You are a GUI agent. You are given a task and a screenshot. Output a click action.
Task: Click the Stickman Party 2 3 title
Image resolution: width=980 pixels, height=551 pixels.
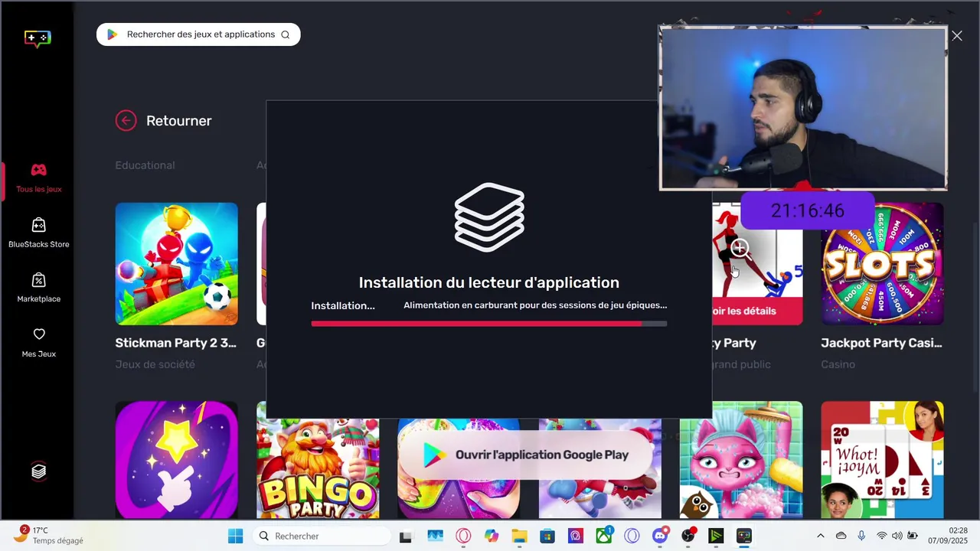coord(176,343)
